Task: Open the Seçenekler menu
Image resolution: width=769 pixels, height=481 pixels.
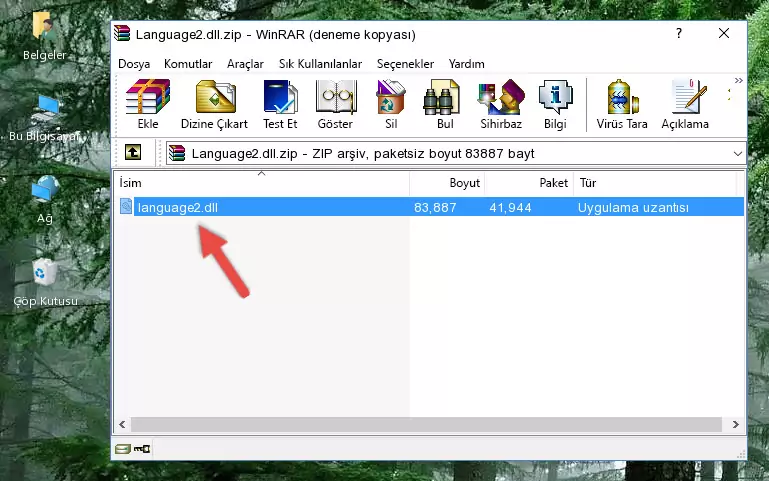Action: pyautogui.click(x=405, y=64)
